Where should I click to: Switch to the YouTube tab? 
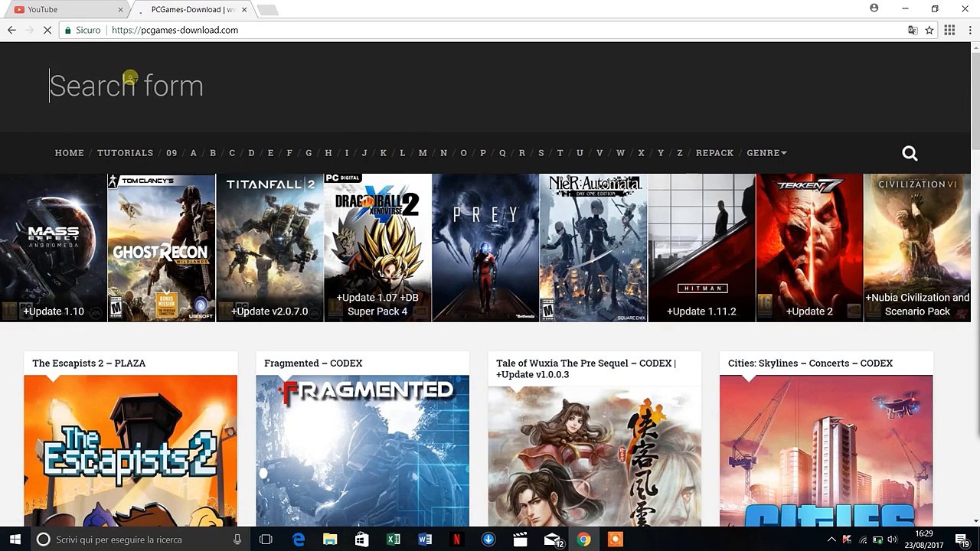pos(69,10)
